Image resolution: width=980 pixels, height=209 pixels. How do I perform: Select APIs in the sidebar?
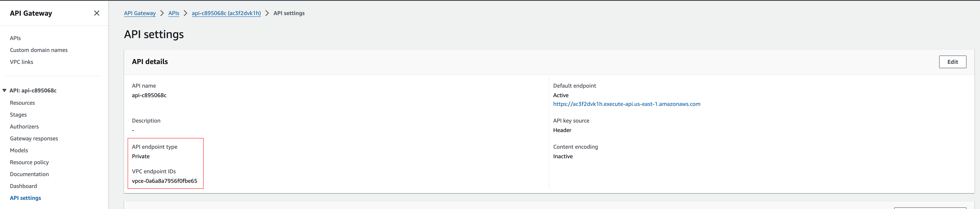click(15, 38)
